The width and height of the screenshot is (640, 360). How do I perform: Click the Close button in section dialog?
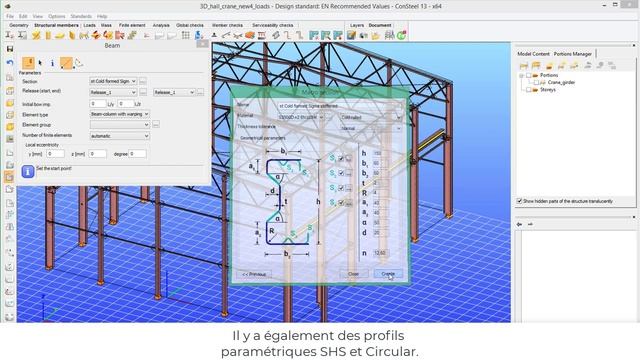pos(353,274)
